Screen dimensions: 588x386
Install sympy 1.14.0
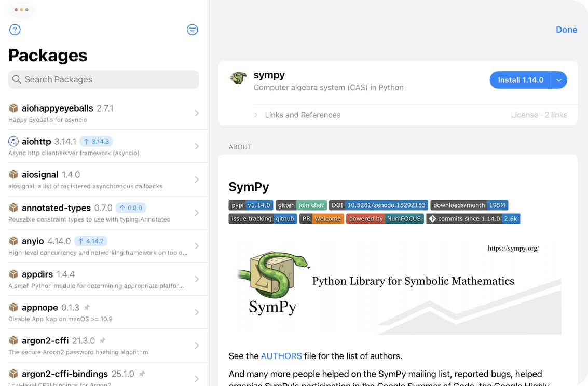click(x=520, y=80)
